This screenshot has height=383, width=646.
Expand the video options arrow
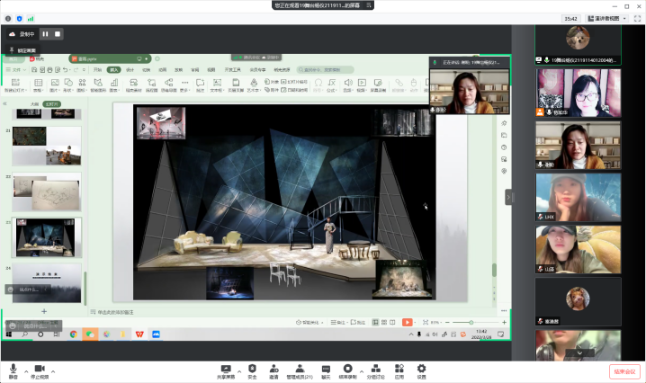53,371
